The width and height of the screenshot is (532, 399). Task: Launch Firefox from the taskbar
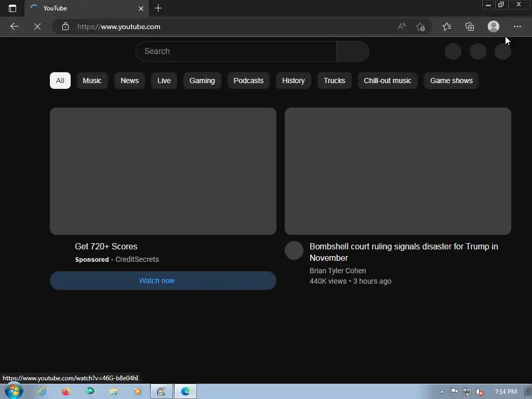click(66, 391)
